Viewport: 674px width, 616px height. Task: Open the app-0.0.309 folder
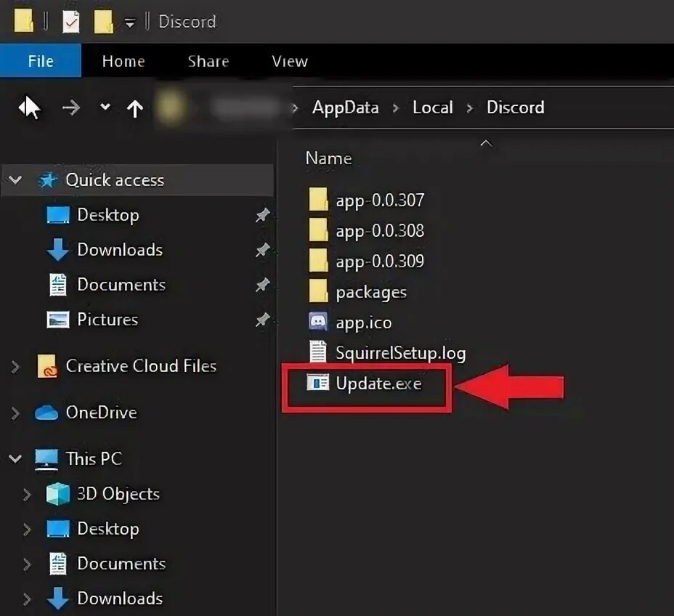380,261
